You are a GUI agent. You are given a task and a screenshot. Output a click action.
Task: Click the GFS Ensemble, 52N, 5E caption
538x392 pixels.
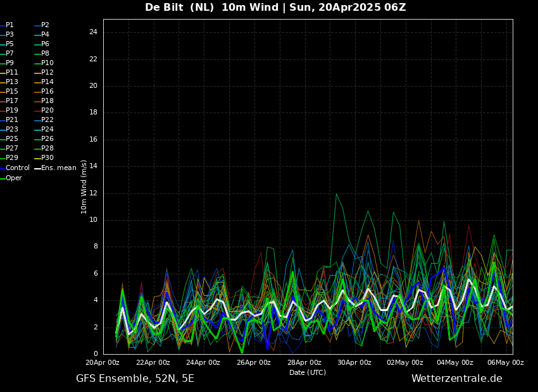[135, 379]
